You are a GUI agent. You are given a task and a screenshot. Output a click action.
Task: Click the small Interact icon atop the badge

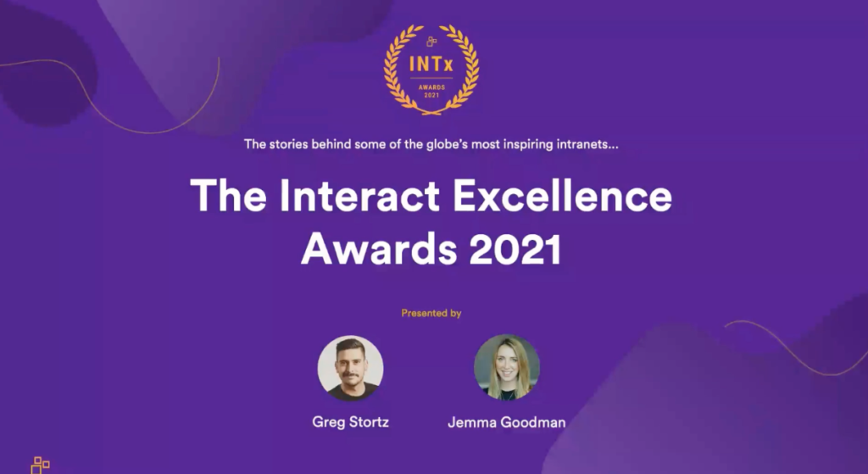431,40
